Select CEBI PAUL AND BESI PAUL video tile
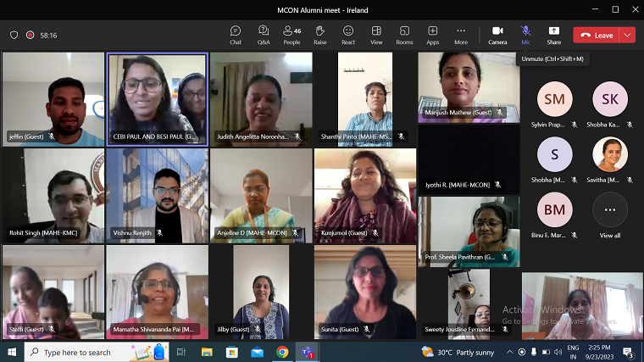644x362 pixels. pyautogui.click(x=158, y=99)
